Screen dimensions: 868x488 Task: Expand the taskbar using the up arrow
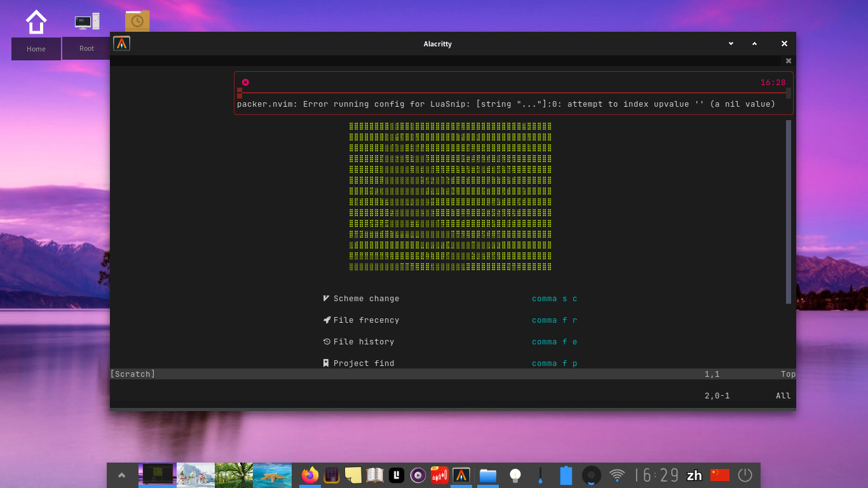coord(121,475)
